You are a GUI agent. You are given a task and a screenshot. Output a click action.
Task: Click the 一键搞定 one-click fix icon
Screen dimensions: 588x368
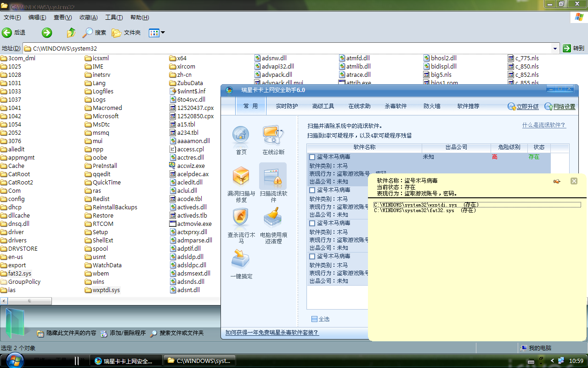241,260
